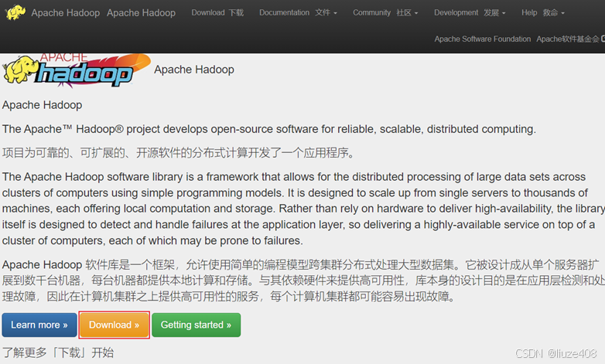The image size is (605, 364).
Task: Expand the Community 社区 dropdown
Action: pyautogui.click(x=385, y=12)
